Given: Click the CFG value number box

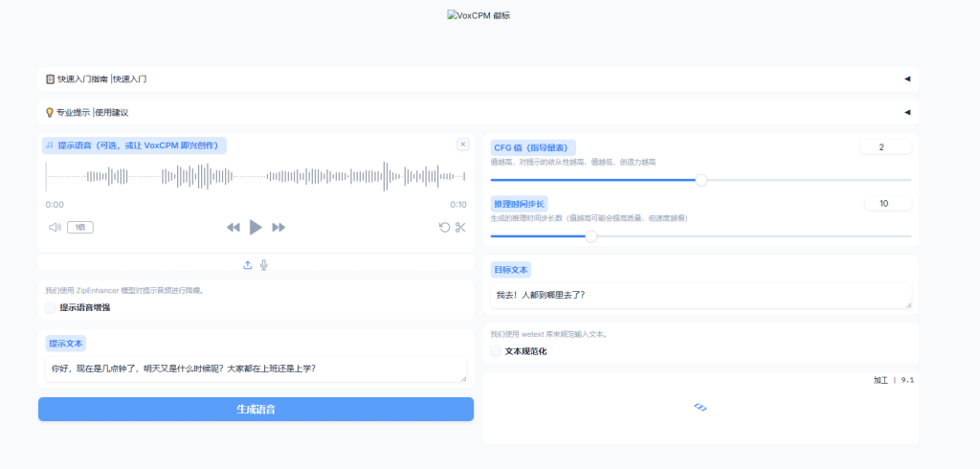Looking at the screenshot, I should 885,147.
